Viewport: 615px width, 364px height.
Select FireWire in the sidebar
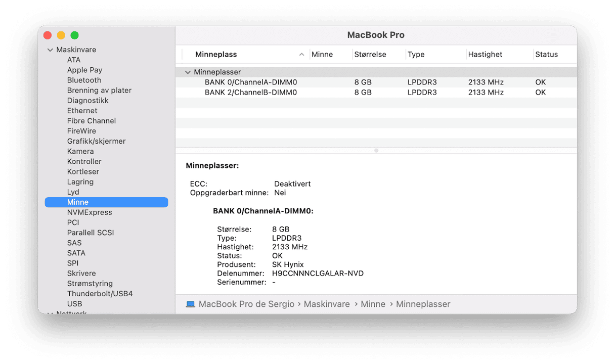click(x=81, y=131)
